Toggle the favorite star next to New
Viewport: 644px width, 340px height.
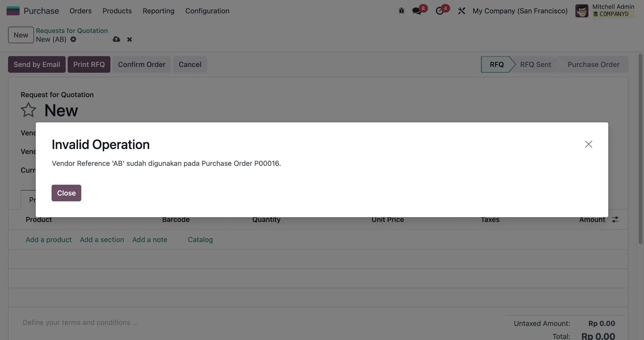click(28, 110)
